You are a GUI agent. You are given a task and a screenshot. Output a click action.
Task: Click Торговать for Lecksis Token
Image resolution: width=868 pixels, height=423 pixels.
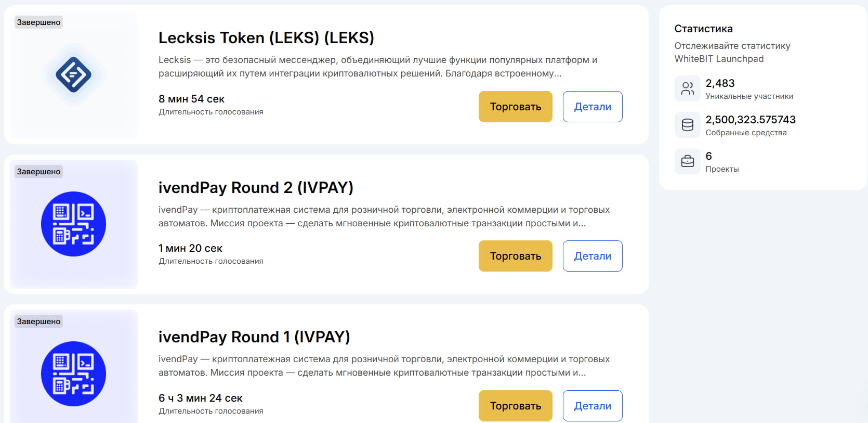coord(516,107)
